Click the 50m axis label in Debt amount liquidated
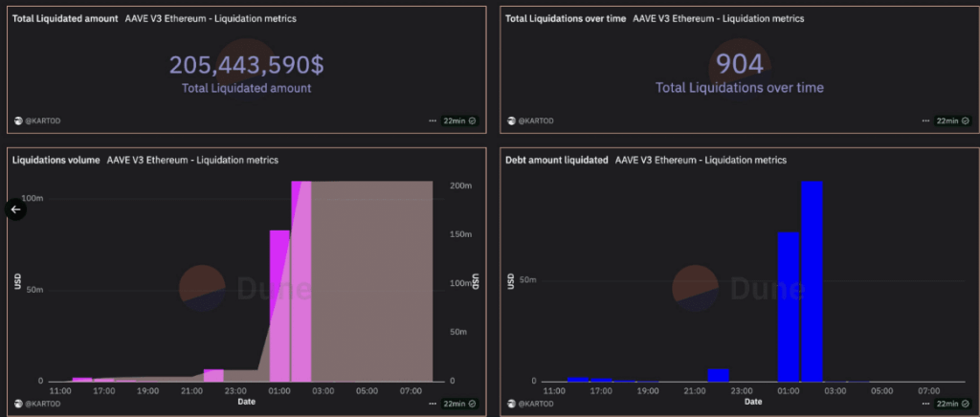980x417 pixels. tap(529, 281)
